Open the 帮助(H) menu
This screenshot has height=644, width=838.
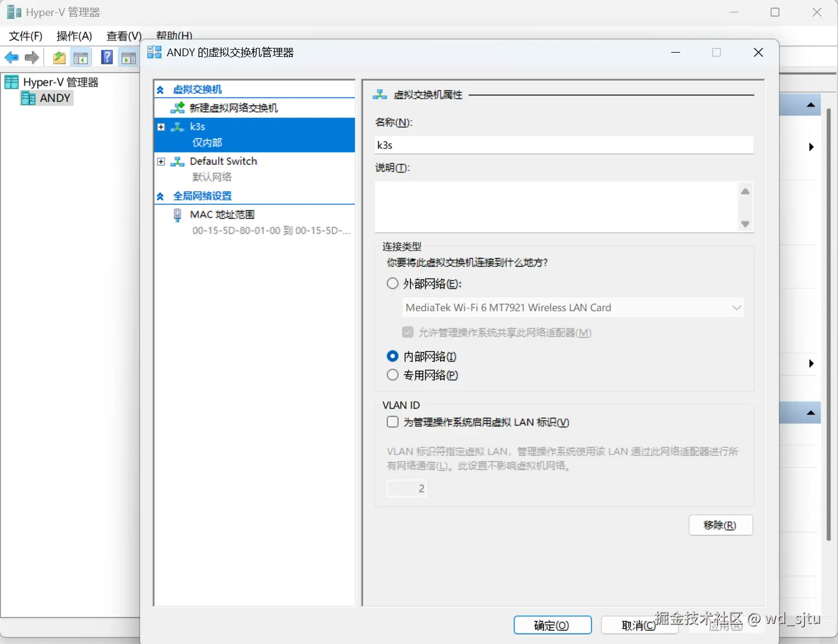click(174, 35)
